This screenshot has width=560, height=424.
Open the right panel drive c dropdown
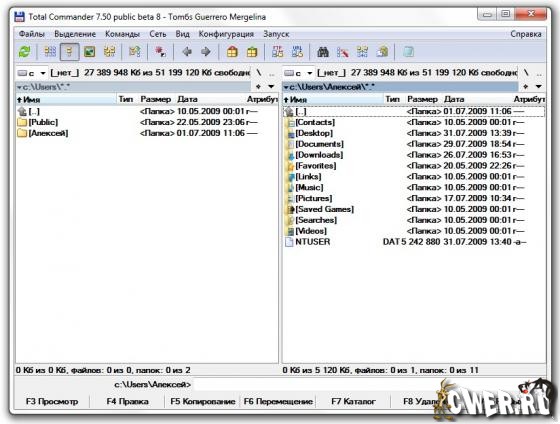tap(299, 73)
